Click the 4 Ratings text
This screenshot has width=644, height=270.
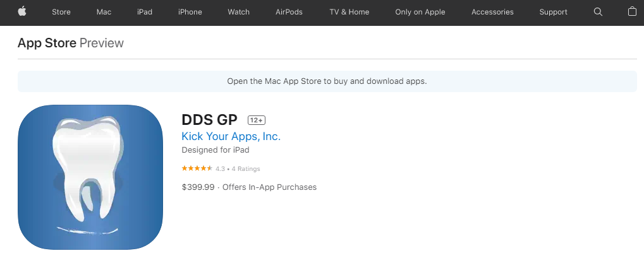(246, 169)
